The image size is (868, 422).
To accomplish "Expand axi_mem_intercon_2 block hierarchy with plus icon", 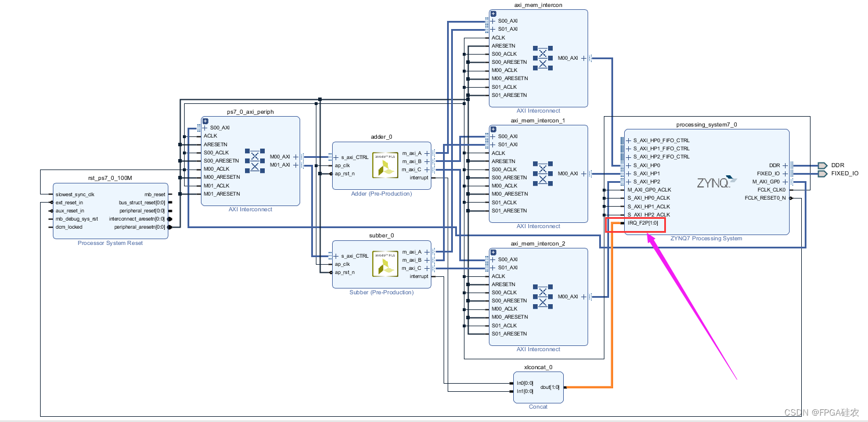I will click(493, 252).
